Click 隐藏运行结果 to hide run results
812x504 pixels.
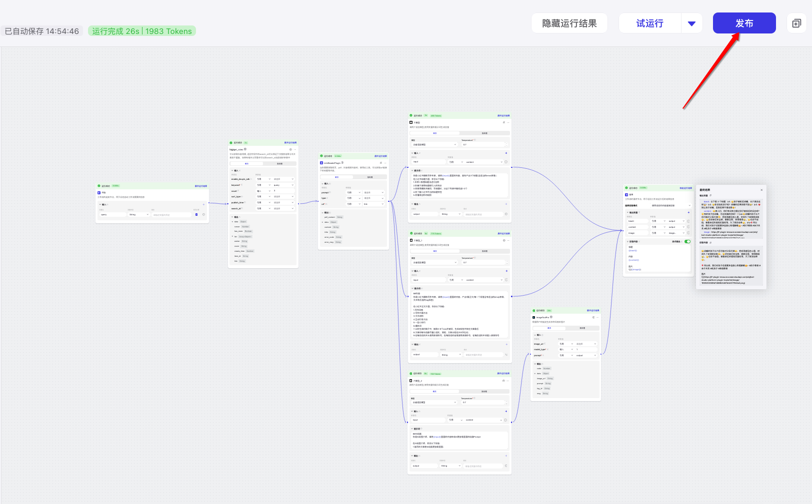(x=569, y=23)
